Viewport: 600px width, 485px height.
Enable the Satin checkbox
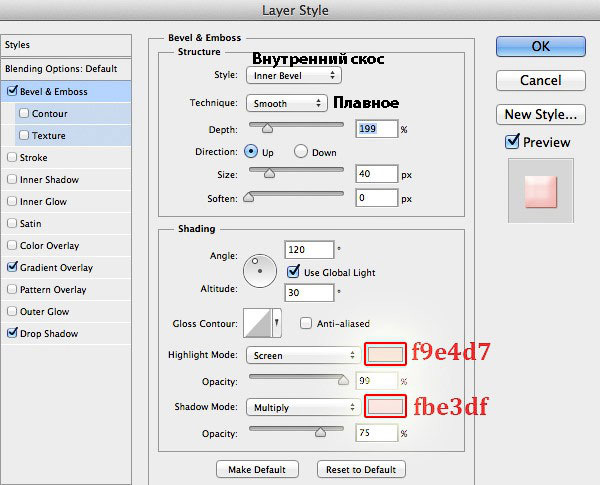[x=12, y=223]
